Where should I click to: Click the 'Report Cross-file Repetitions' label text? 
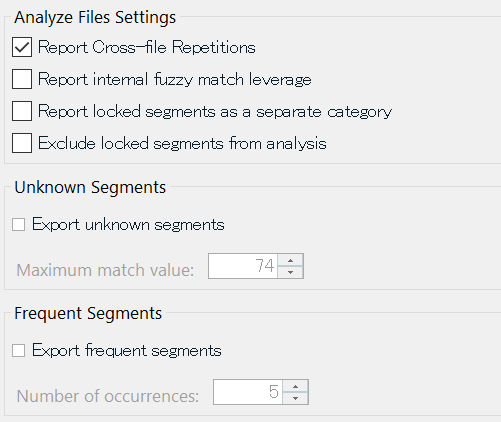click(147, 47)
